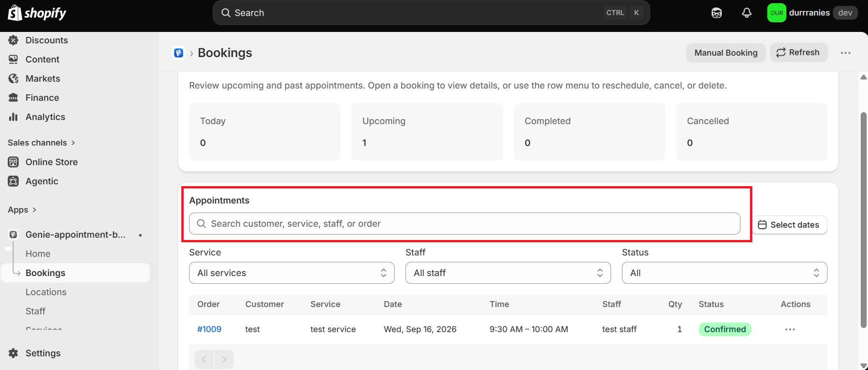
Task: Click the Analytics bar chart icon
Action: pyautogui.click(x=13, y=117)
